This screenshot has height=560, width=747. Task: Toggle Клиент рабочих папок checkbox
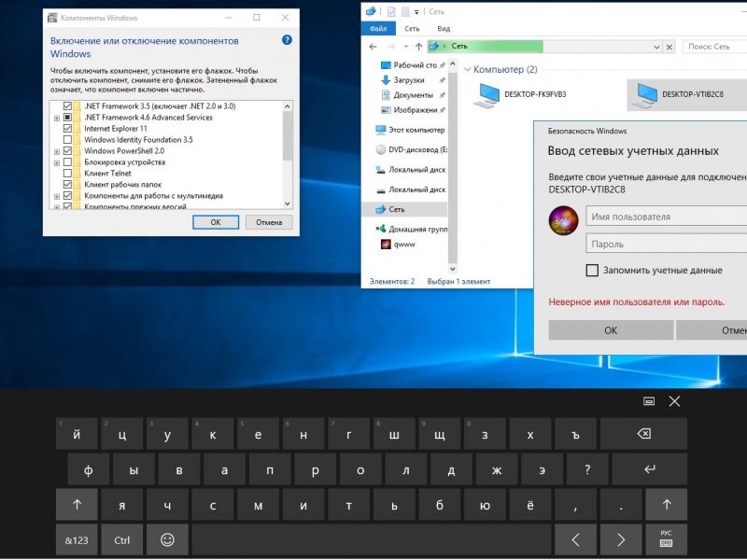(67, 184)
